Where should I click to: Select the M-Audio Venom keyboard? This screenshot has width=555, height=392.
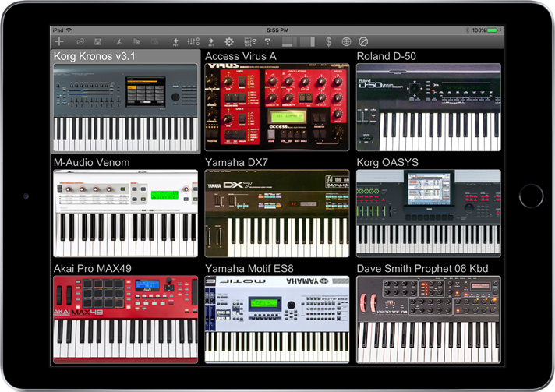point(125,214)
